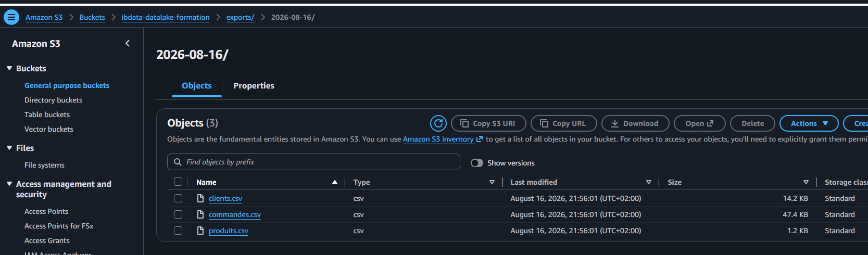Sort objects by Name column arrow
The width and height of the screenshot is (868, 255).
pos(335,182)
